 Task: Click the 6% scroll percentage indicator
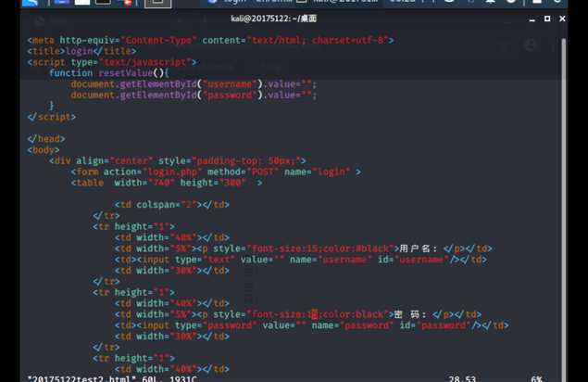coord(537,378)
